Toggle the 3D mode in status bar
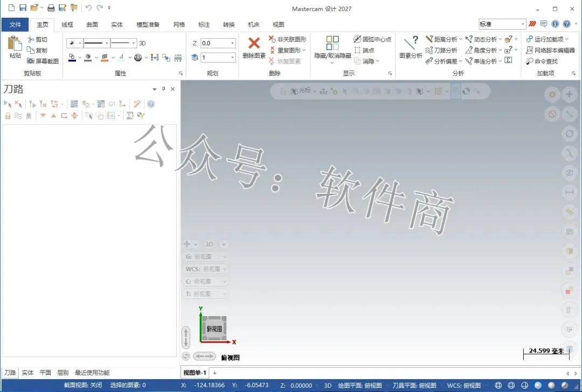Image resolution: width=582 pixels, height=392 pixels. [x=328, y=386]
